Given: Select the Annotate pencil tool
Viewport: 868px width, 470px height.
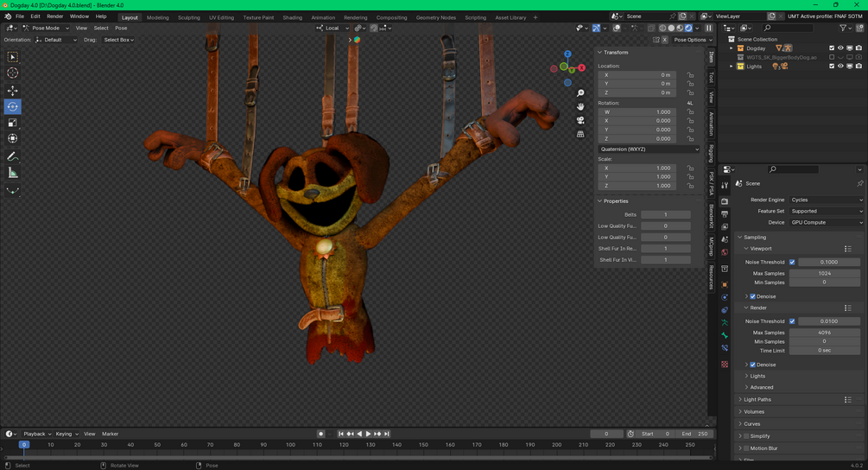Looking at the screenshot, I should point(12,156).
